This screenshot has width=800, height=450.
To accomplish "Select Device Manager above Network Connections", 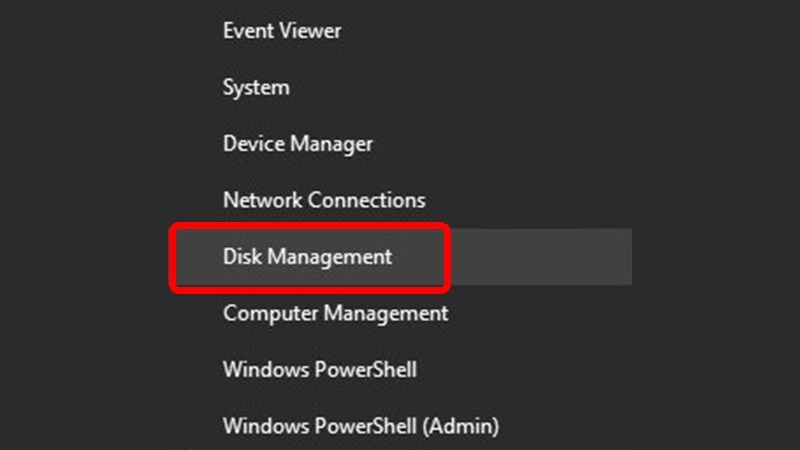I will [x=298, y=144].
